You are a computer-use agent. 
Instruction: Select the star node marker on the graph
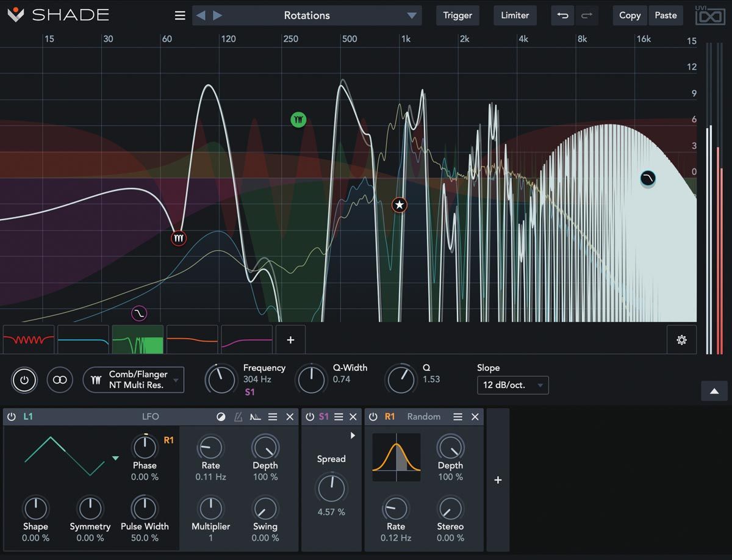(399, 205)
